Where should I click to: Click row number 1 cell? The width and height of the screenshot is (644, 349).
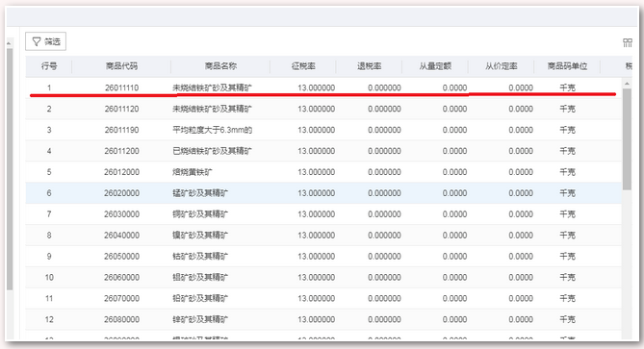[49, 87]
